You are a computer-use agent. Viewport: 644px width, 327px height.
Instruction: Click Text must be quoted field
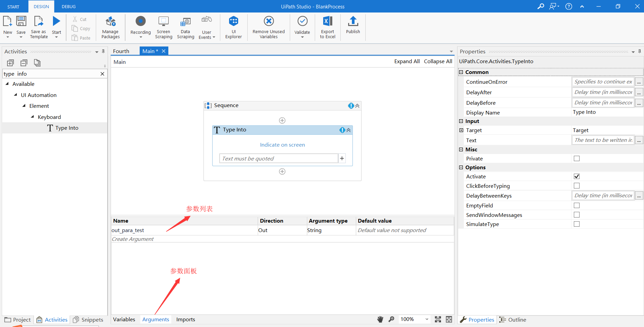point(279,158)
